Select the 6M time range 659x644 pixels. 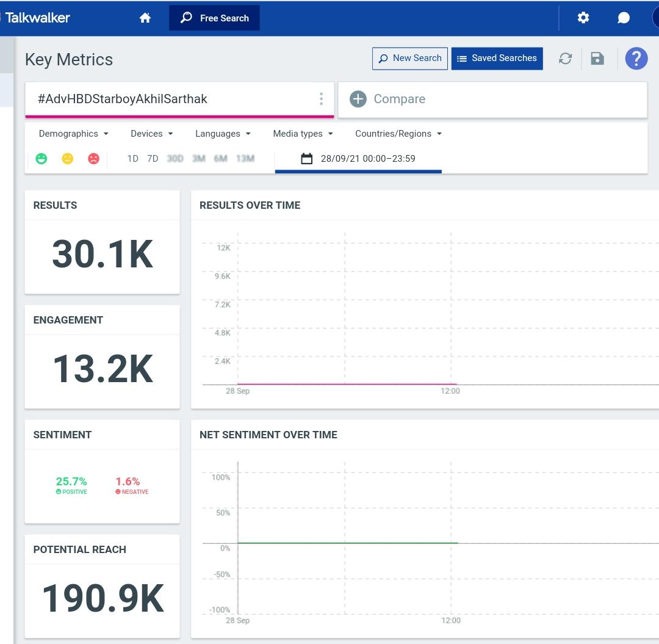click(x=221, y=159)
